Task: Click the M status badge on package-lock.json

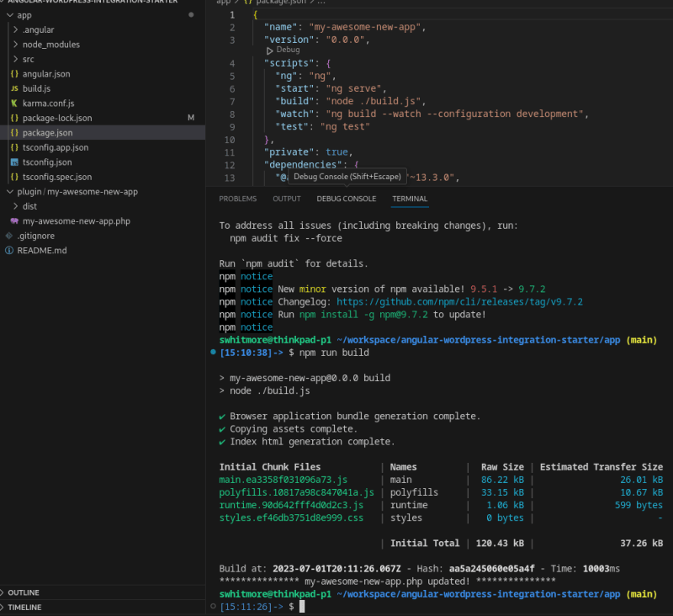Action: coord(191,118)
